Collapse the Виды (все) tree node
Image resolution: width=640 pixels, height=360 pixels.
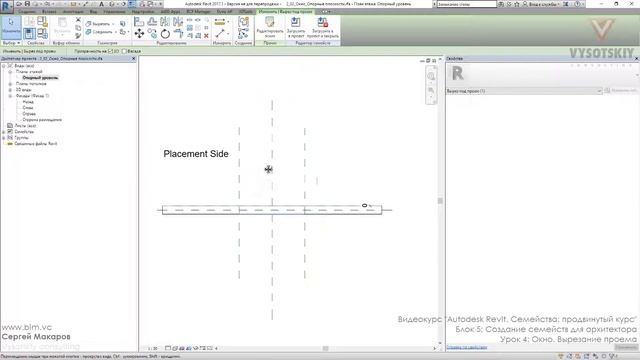tap(4, 66)
